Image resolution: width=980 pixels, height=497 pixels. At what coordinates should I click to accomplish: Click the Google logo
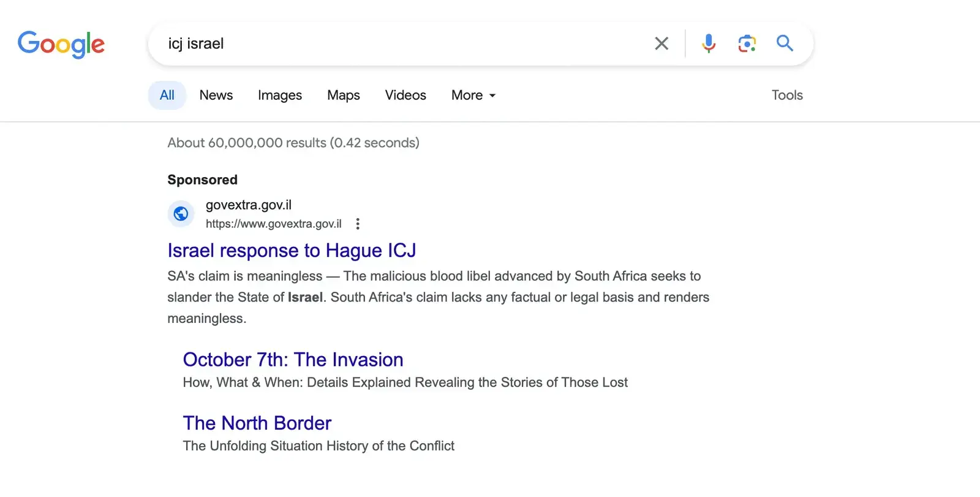tap(61, 44)
